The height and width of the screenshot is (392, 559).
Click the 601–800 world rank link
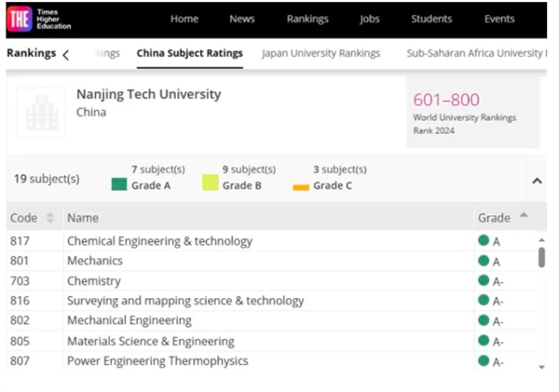(446, 100)
